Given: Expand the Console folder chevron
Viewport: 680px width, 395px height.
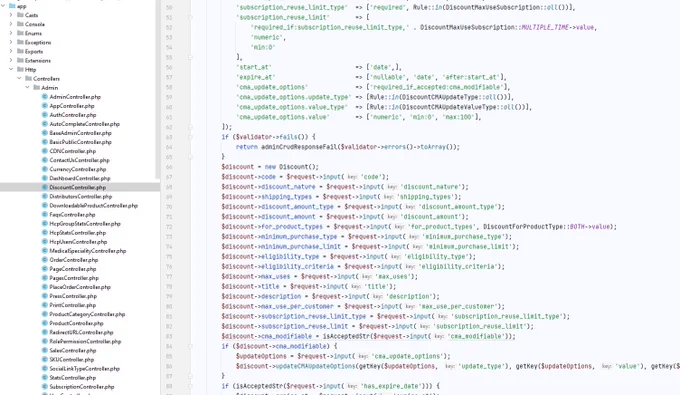Looking at the screenshot, I should (11, 24).
